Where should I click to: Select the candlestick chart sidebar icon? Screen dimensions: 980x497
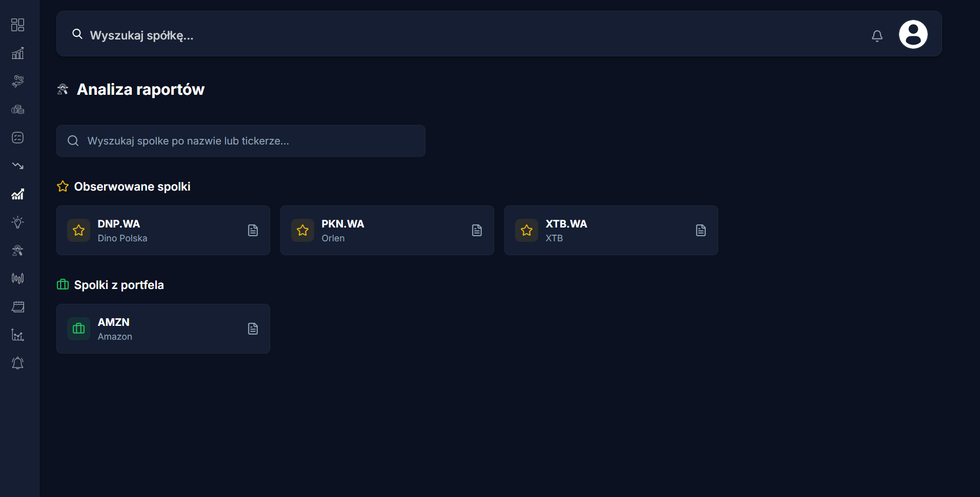click(x=18, y=279)
